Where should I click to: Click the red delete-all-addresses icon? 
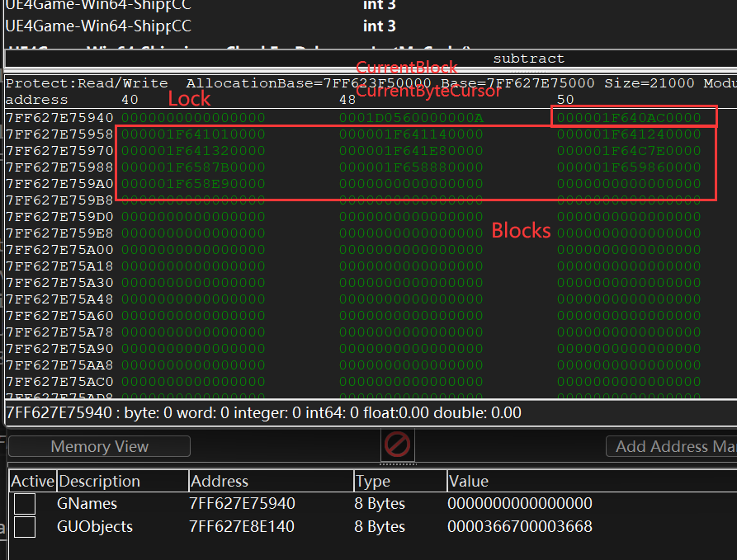click(397, 445)
